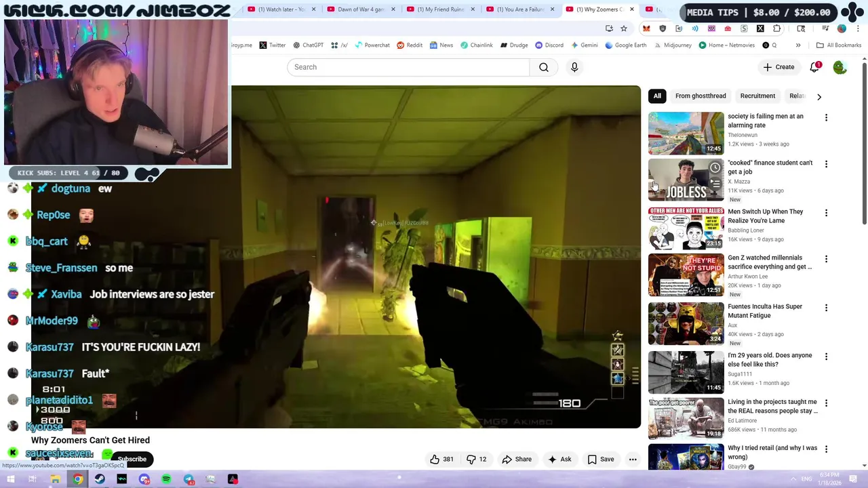Like the video with thumbs up
This screenshot has width=868, height=488.
coord(441,459)
